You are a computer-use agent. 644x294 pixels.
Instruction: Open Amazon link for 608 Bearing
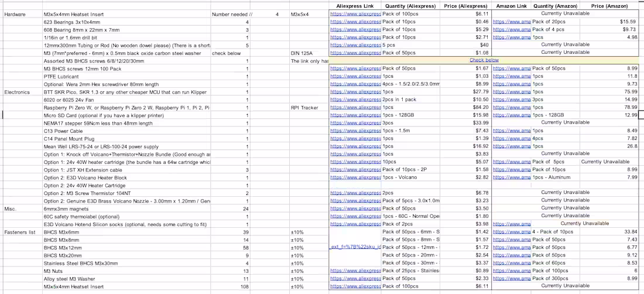coord(512,29)
